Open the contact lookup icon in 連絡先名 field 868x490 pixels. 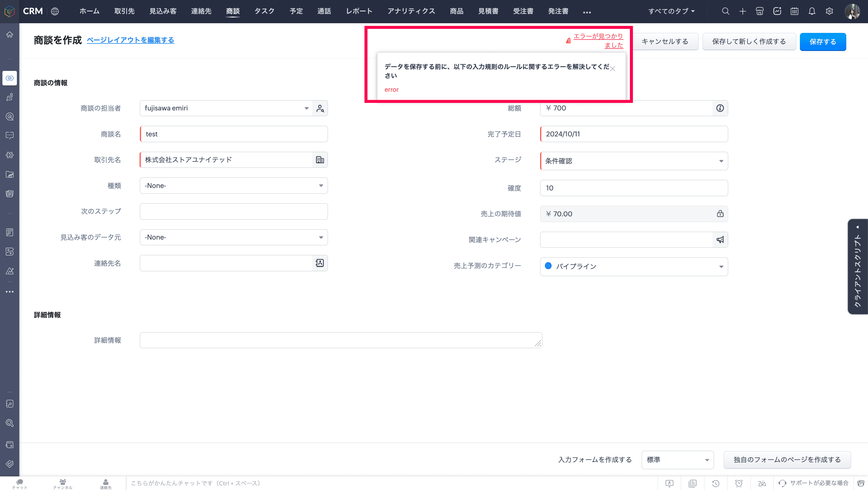320,263
